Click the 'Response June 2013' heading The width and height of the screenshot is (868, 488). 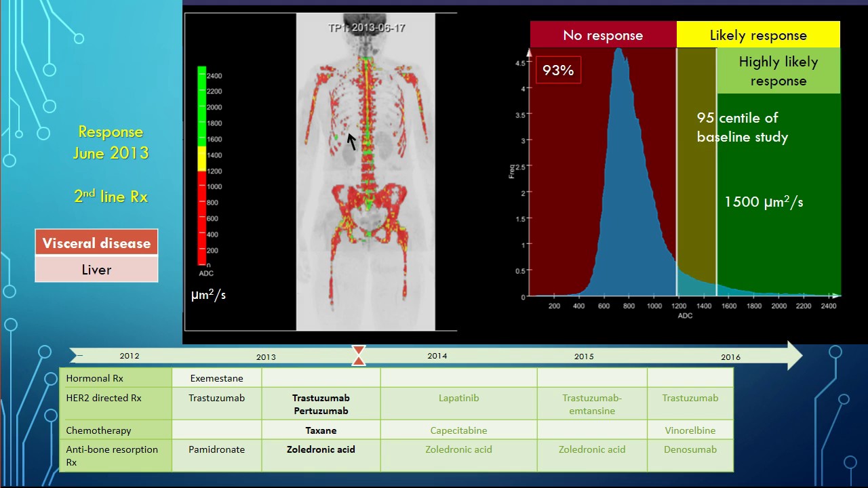[x=111, y=142]
